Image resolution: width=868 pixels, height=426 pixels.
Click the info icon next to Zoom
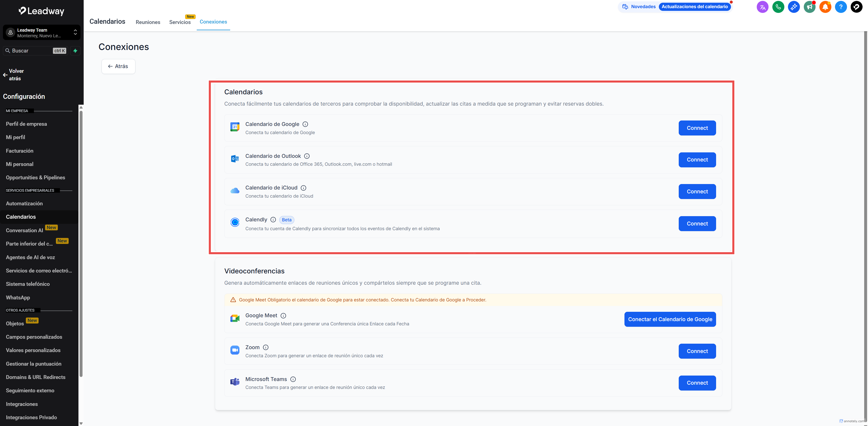265,348
